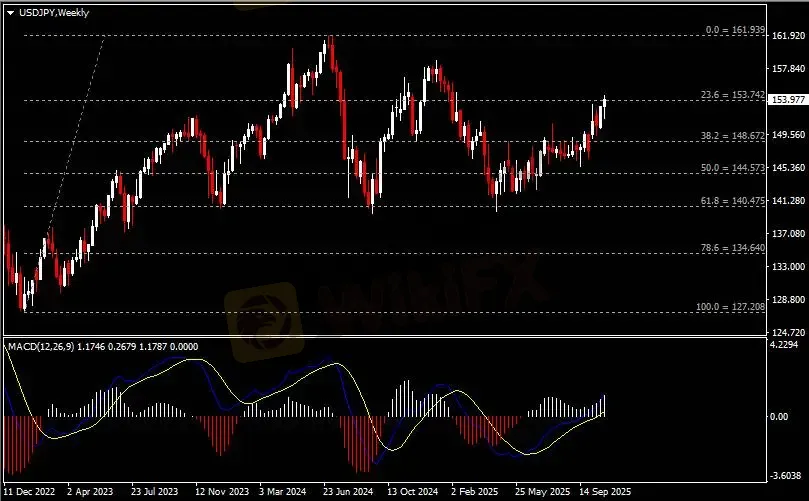Image resolution: width=809 pixels, height=501 pixels.
Task: Click the 161.920 price axis value
Action: tap(787, 36)
